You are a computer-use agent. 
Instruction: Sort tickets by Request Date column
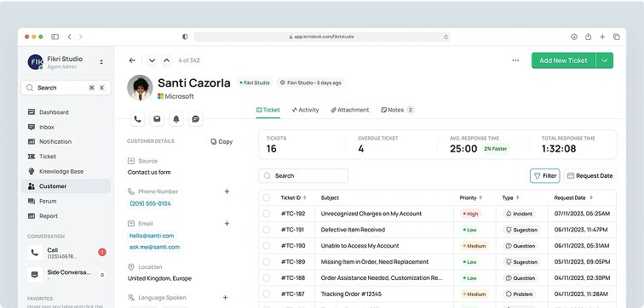click(573, 197)
